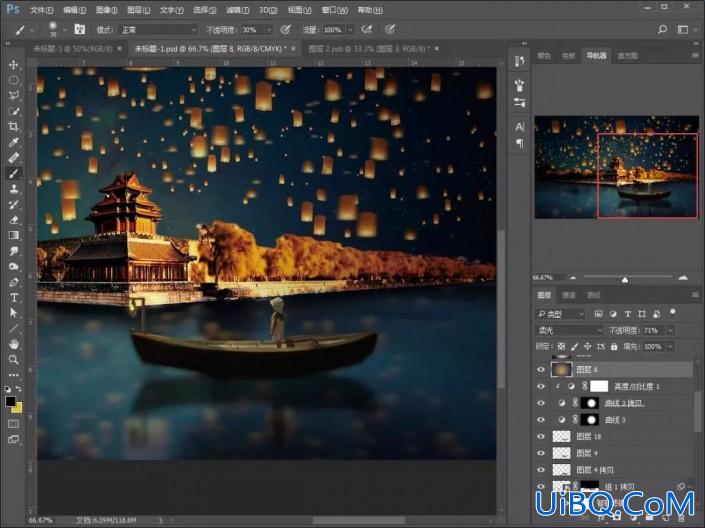Open the 图像(I) menu

pyautogui.click(x=107, y=10)
